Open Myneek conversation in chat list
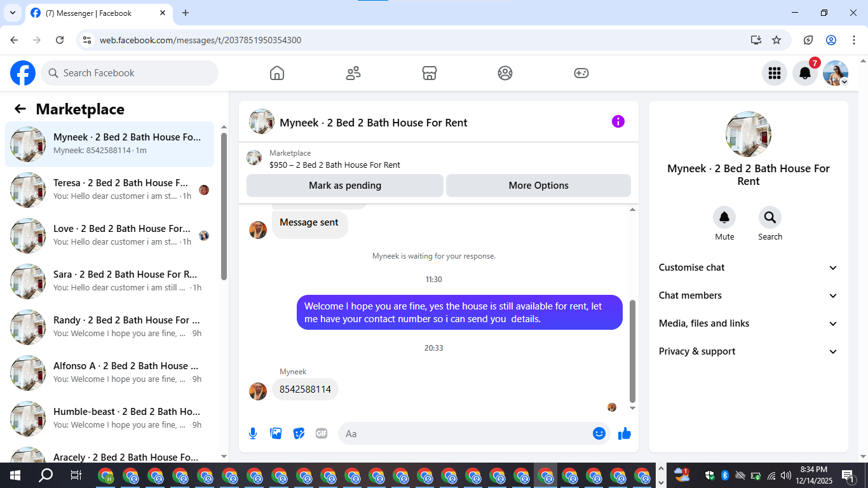Viewport: 868px width, 488px height. 110,144
